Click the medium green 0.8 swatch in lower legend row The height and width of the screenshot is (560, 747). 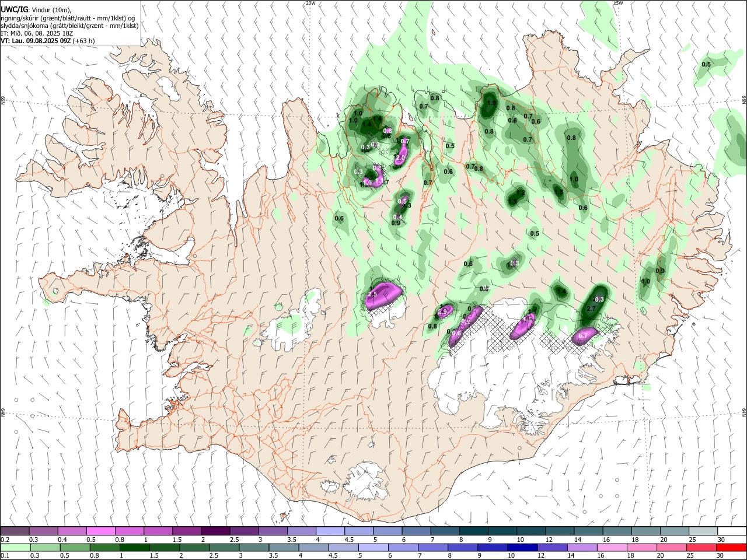(104, 547)
